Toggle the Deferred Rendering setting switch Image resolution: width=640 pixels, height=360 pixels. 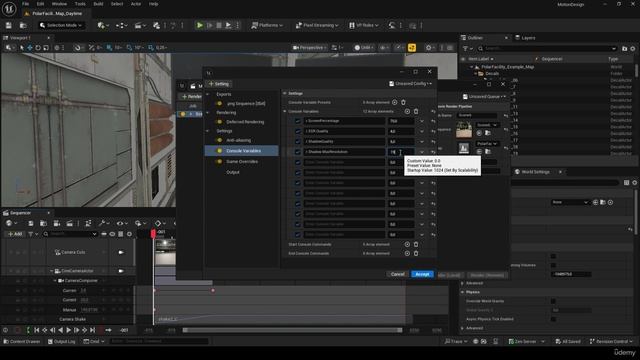(x=220, y=122)
